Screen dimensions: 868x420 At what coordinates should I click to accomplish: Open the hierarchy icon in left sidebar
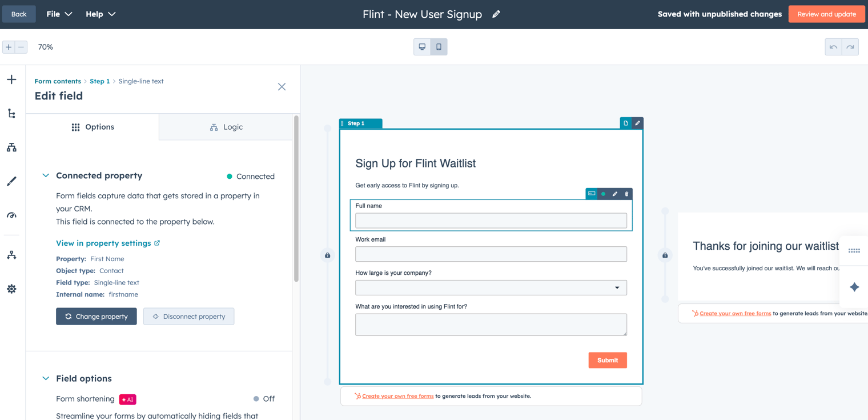coord(11,147)
